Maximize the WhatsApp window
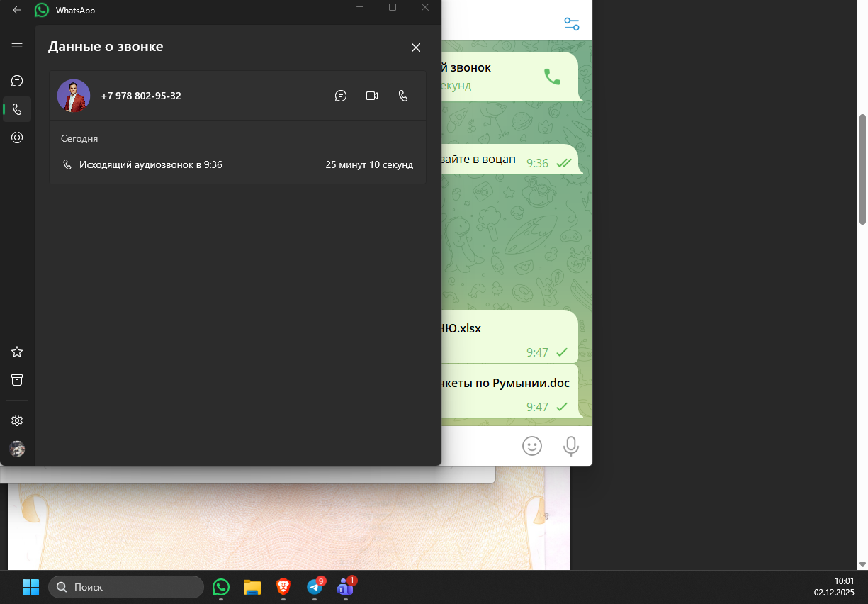The height and width of the screenshot is (604, 868). pyautogui.click(x=393, y=7)
